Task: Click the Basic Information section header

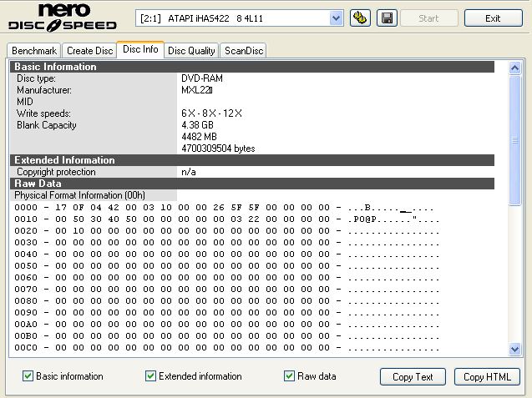Action: (252, 67)
